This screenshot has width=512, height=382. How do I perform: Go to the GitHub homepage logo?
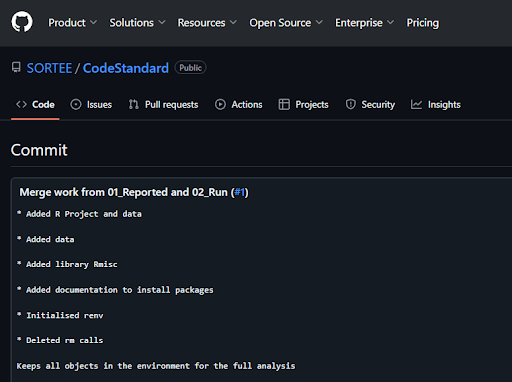tap(22, 22)
